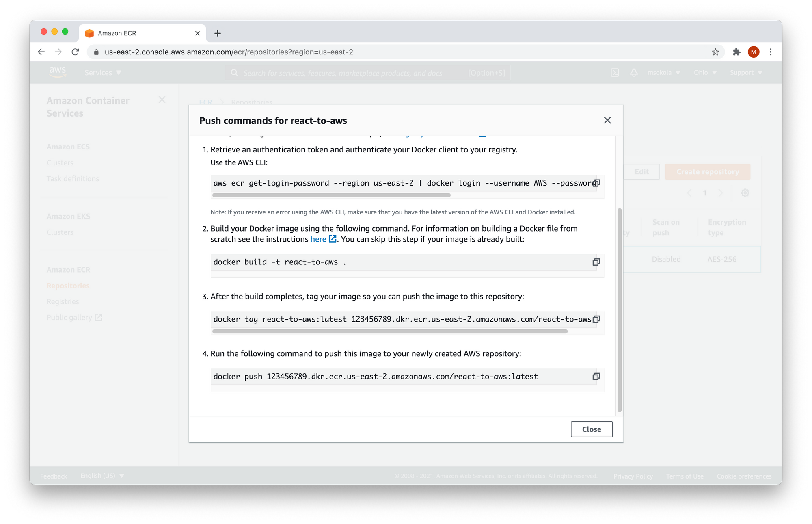Screen dimensions: 812x524
Task: Open table preferences gear icon
Action: click(x=745, y=193)
